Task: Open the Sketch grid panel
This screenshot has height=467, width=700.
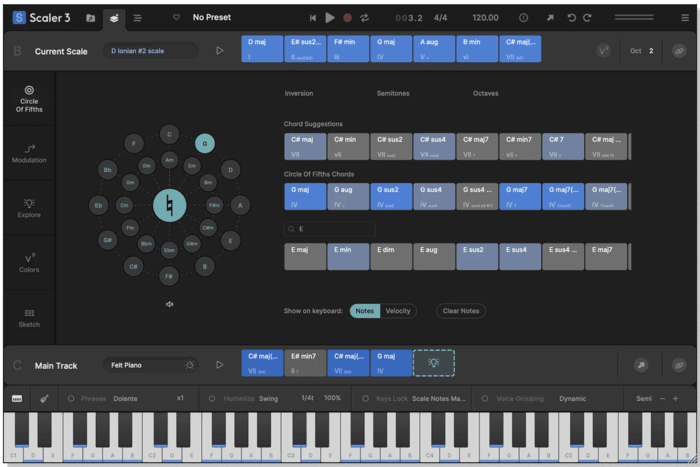Action: [29, 317]
